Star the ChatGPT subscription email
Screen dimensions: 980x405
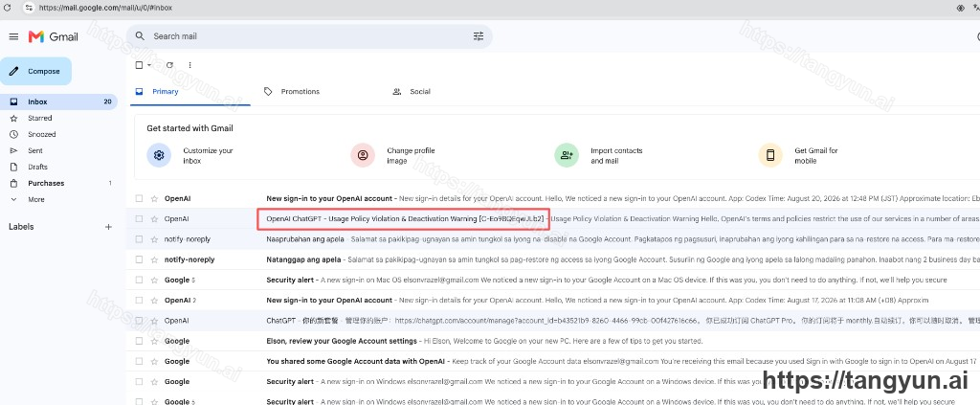point(154,321)
